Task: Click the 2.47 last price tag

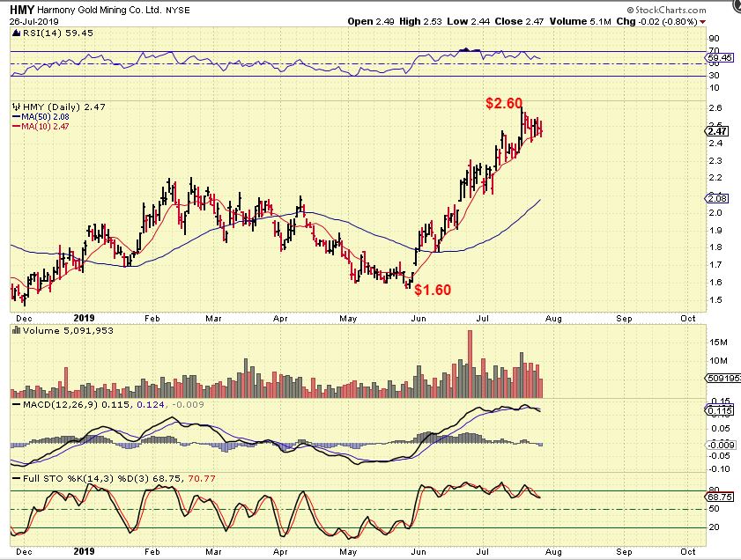Action: 717,131
